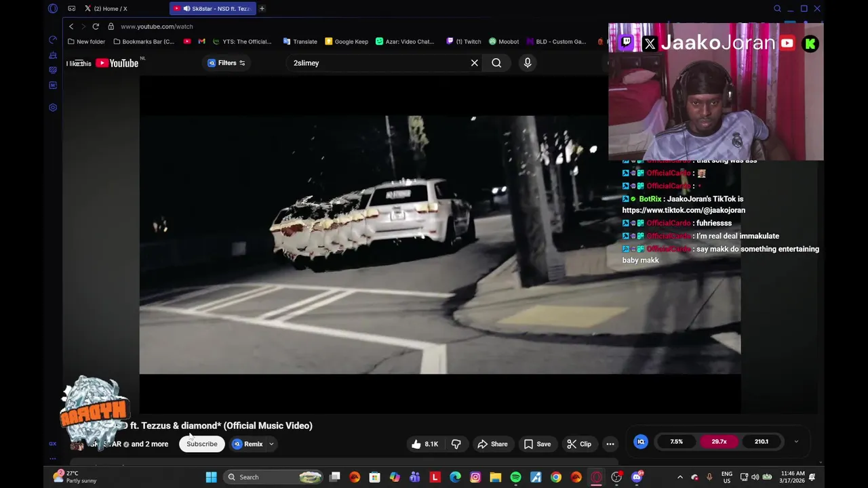Clear the 2slimey search text
The image size is (868, 488).
coord(475,63)
